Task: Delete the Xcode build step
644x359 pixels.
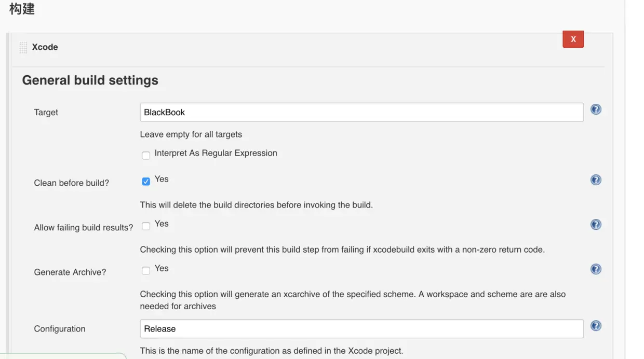Action: [x=573, y=39]
